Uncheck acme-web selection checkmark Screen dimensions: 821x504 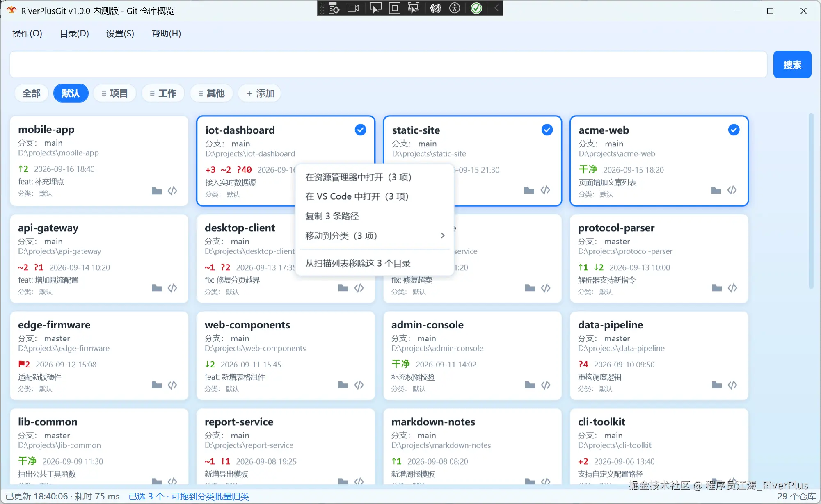pyautogui.click(x=734, y=130)
